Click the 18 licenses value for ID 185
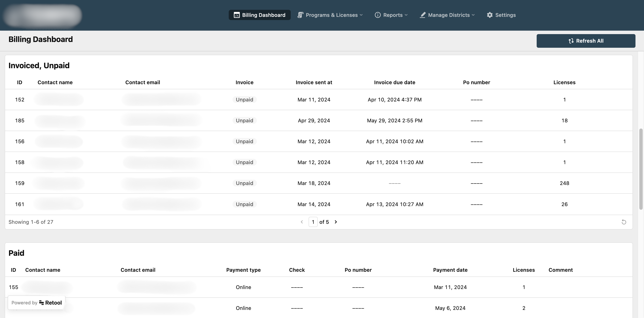The image size is (644, 318). (564, 121)
